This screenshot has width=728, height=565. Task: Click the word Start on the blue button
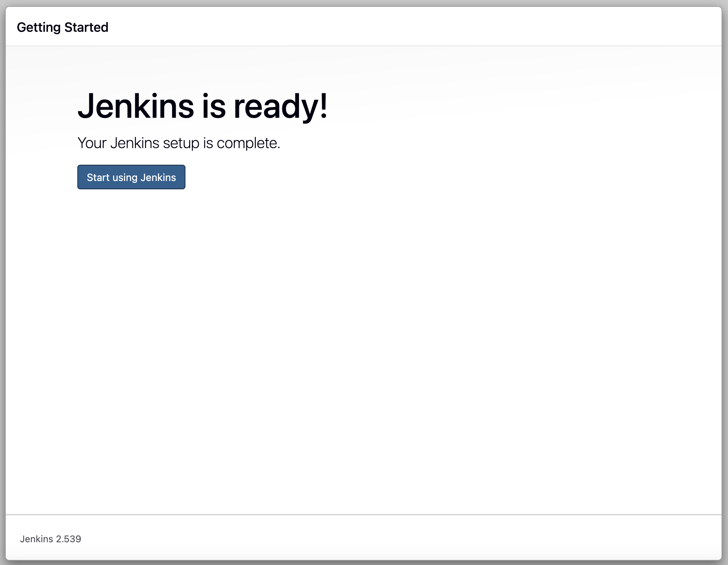pos(98,177)
